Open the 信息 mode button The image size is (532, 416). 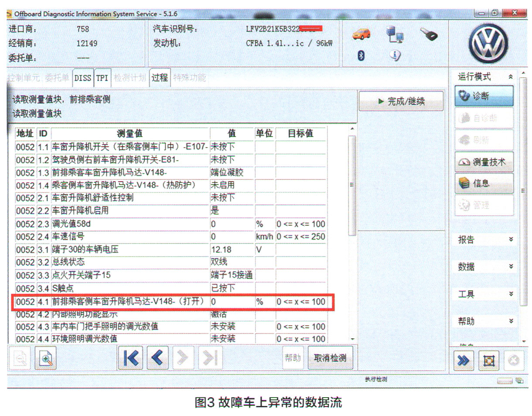coord(484,183)
